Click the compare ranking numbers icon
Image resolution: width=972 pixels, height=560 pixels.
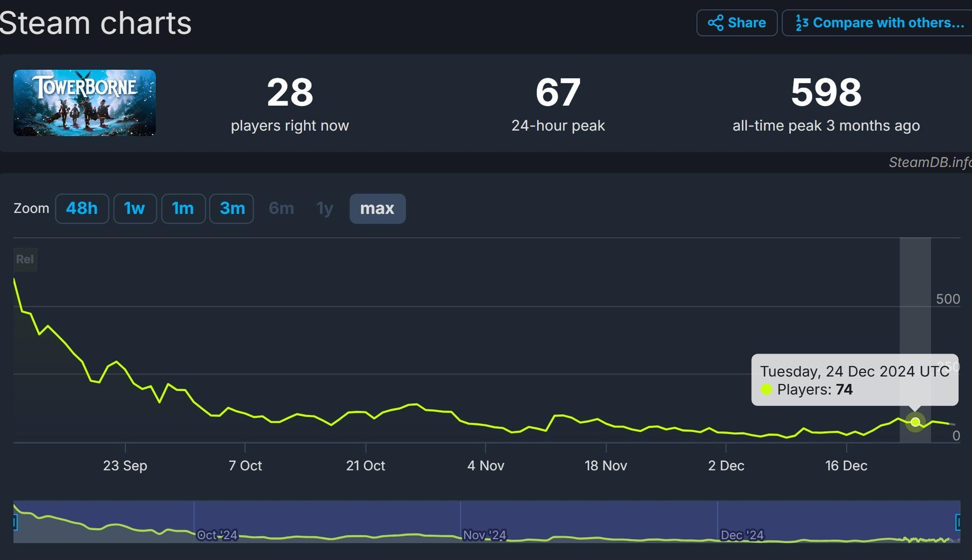801,23
